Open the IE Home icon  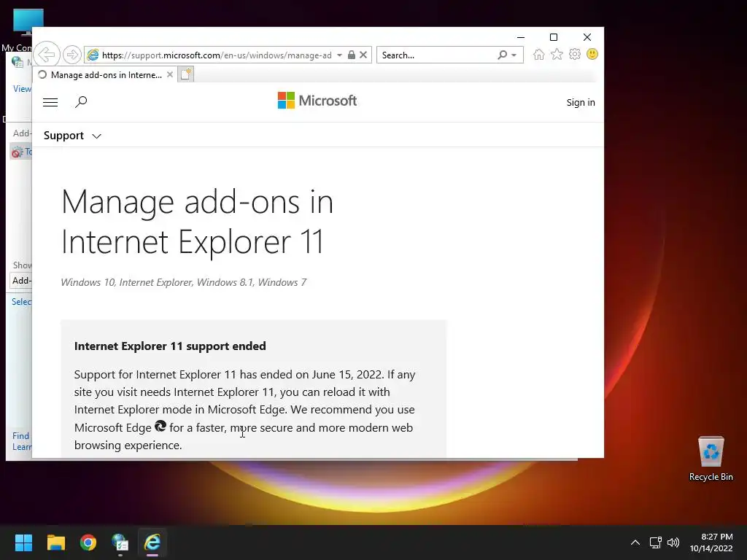tap(539, 54)
